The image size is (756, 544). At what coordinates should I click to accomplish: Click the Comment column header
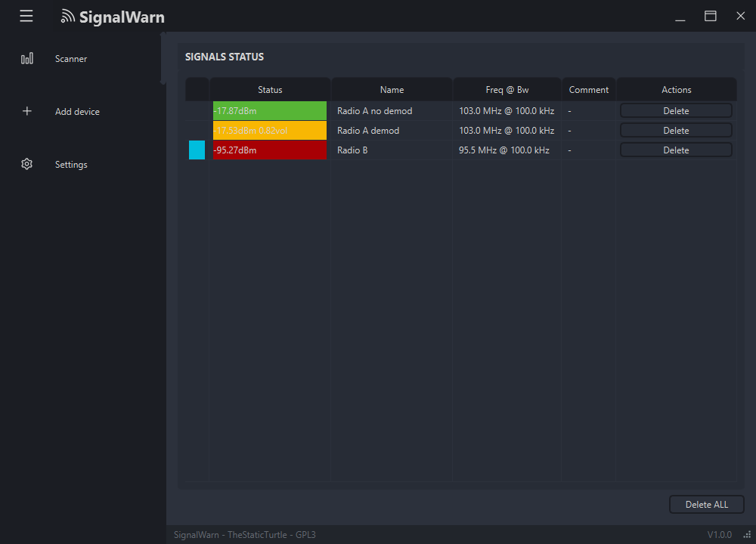(589, 90)
